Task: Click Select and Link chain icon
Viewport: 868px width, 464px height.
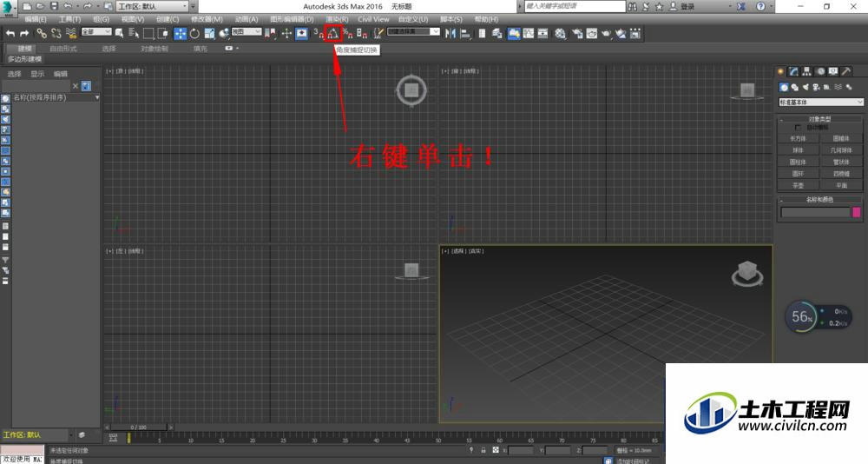Action: tap(42, 33)
